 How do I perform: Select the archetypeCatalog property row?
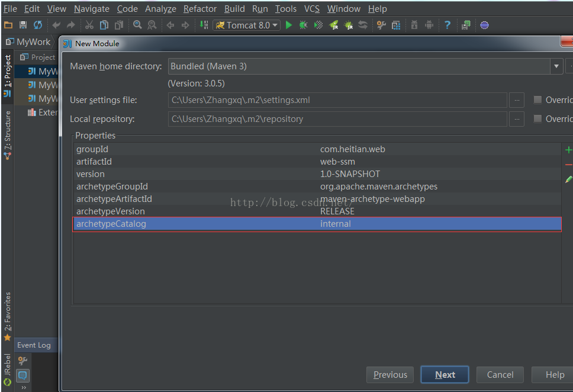(317, 224)
